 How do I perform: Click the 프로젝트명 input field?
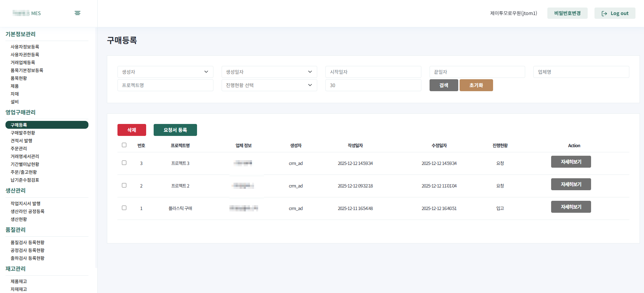click(x=165, y=85)
